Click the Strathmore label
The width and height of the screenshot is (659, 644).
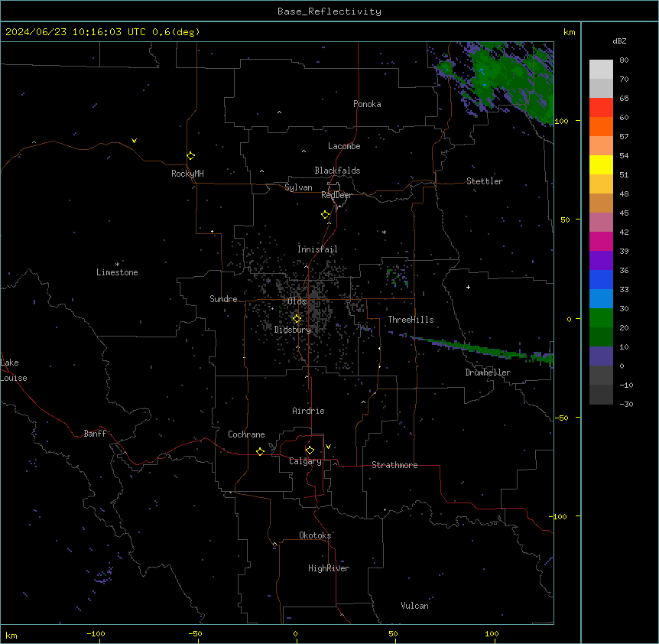coord(394,465)
